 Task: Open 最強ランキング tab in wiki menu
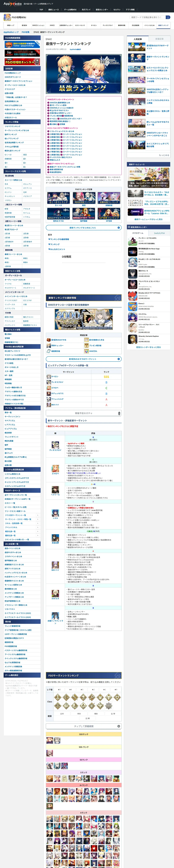163,25
